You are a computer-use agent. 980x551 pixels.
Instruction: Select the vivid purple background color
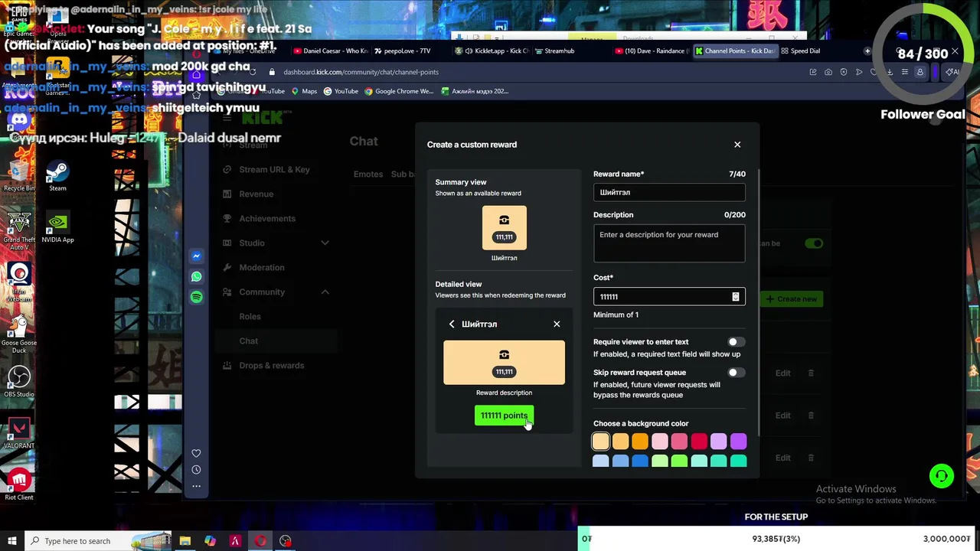pos(738,442)
